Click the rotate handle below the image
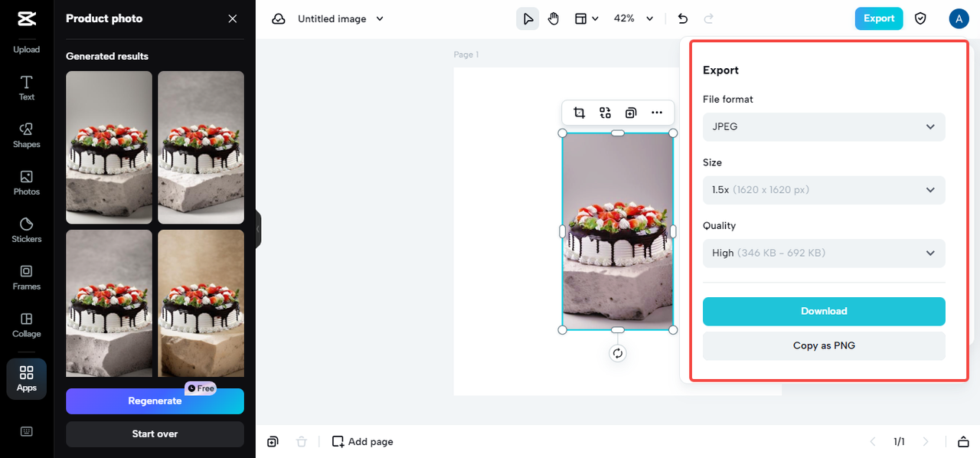 618,353
